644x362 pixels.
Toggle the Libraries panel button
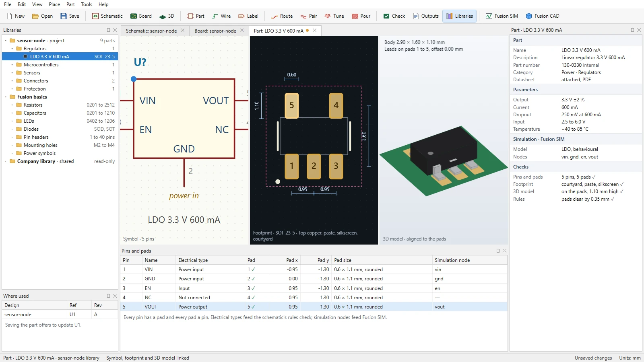click(460, 16)
